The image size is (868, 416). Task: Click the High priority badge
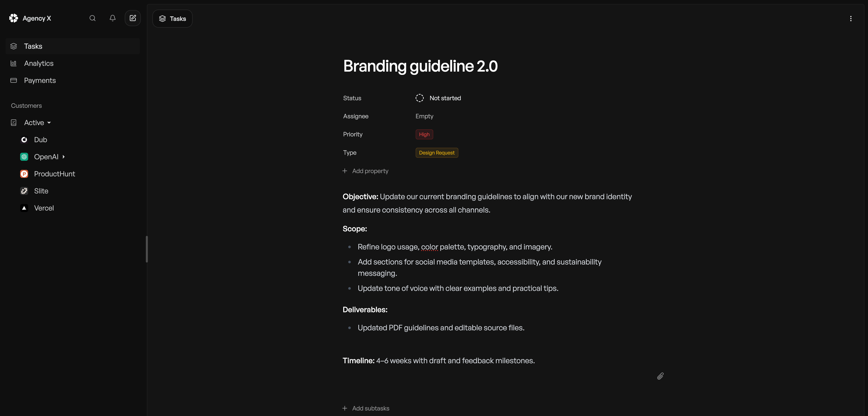coord(424,134)
